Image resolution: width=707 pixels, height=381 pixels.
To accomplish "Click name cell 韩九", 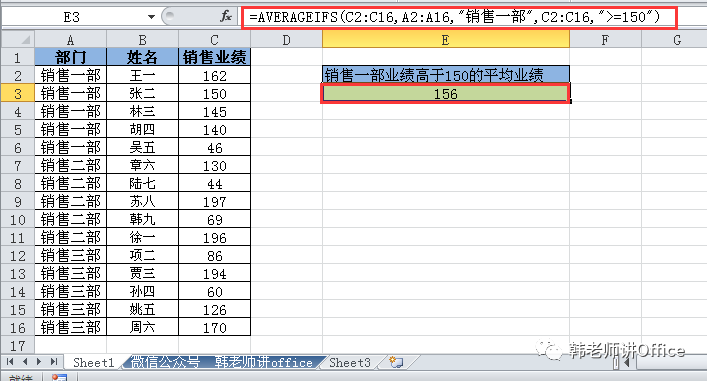I will (142, 220).
